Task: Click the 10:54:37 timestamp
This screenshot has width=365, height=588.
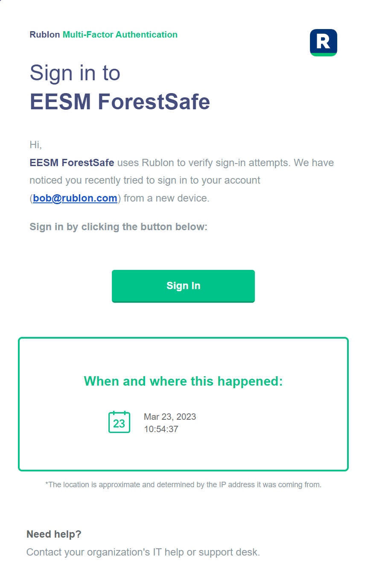Action: pyautogui.click(x=161, y=429)
